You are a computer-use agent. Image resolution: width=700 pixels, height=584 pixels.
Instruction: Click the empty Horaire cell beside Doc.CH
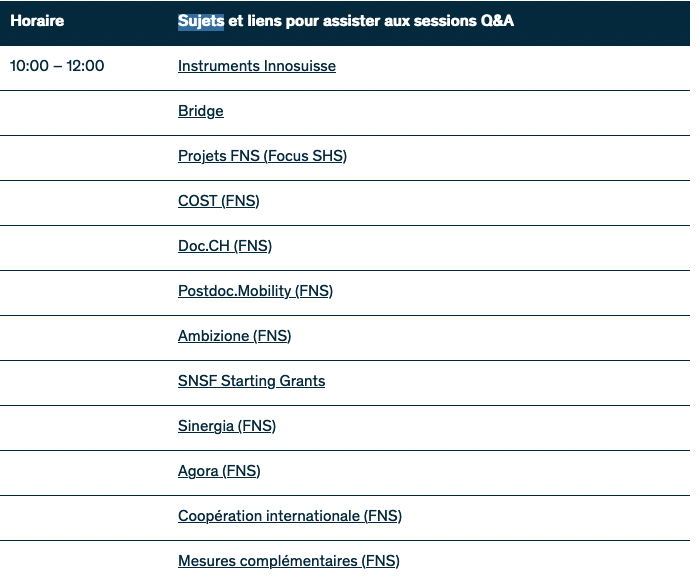85,246
